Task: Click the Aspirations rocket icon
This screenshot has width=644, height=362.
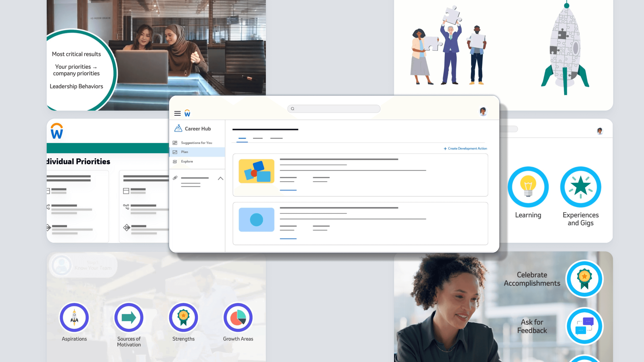Action: (74, 318)
